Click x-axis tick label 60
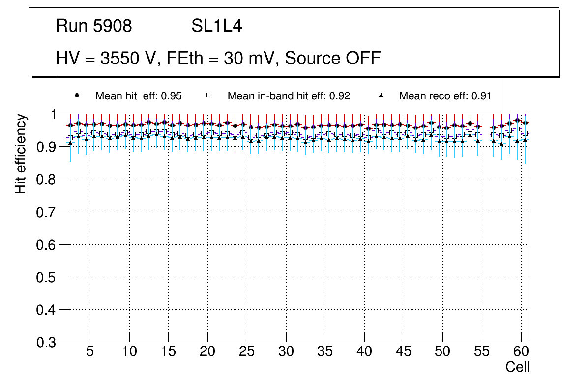Screen dimensions: 588x380 (x=521, y=351)
